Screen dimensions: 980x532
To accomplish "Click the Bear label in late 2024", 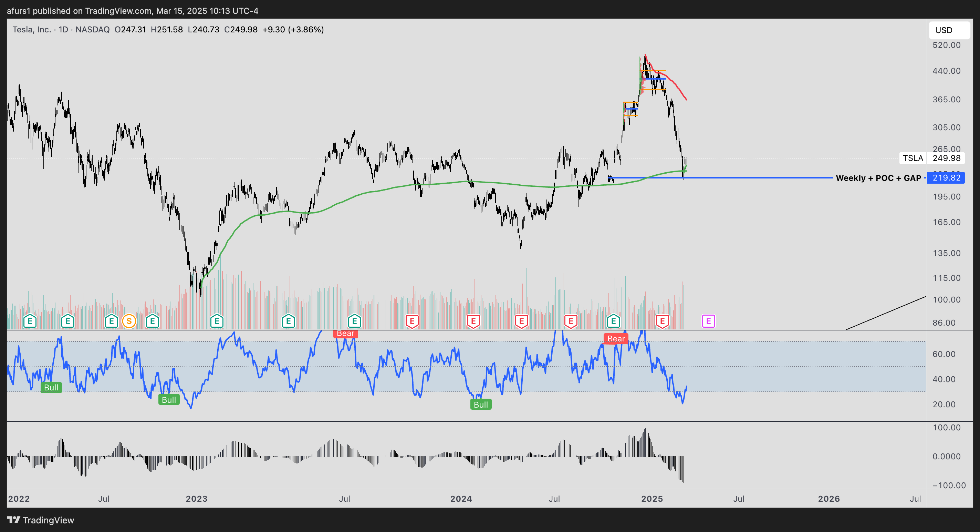I will (x=616, y=339).
